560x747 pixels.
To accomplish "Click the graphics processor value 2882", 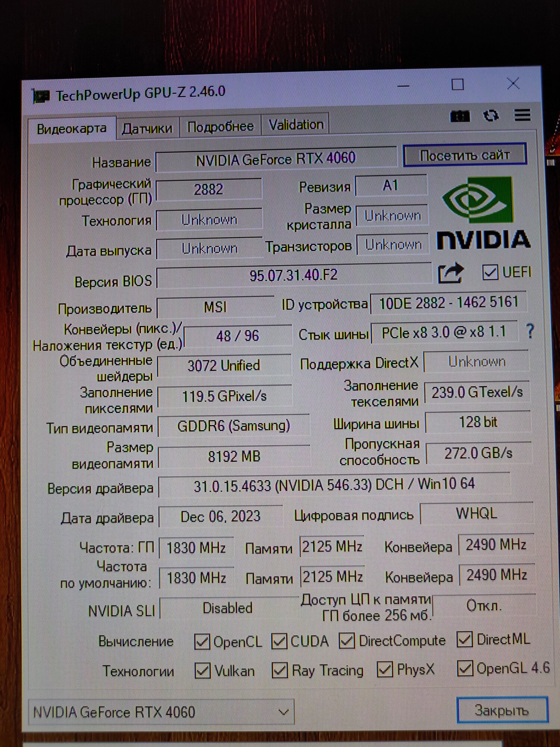I will 208,189.
